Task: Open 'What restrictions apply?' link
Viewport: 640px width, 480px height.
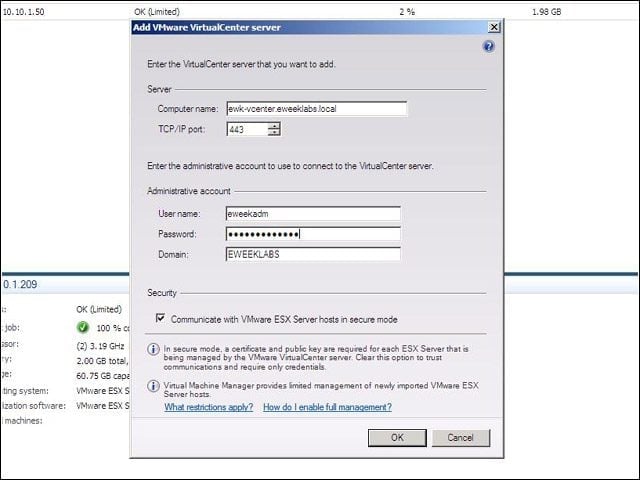Action: pos(209,407)
